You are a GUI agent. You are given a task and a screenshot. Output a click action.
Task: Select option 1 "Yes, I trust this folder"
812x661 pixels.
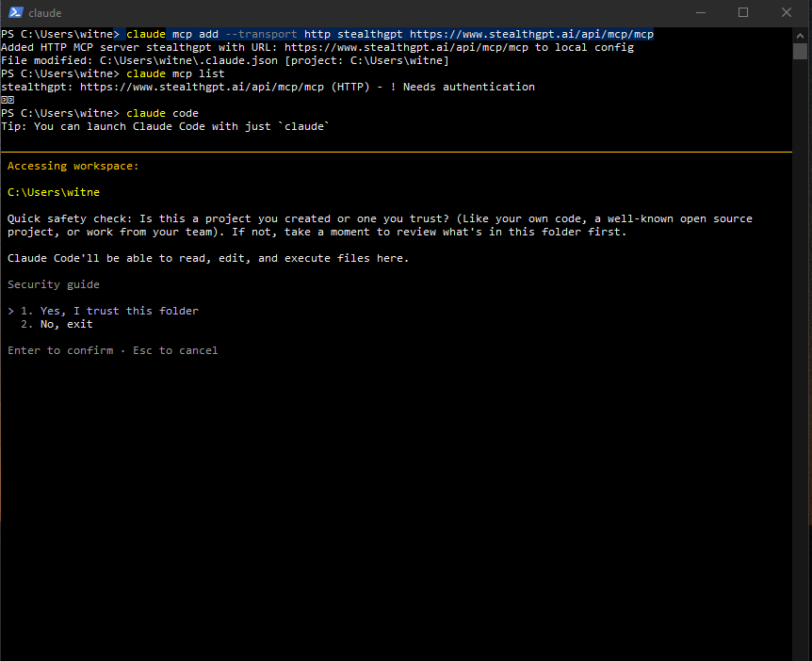[108, 311]
